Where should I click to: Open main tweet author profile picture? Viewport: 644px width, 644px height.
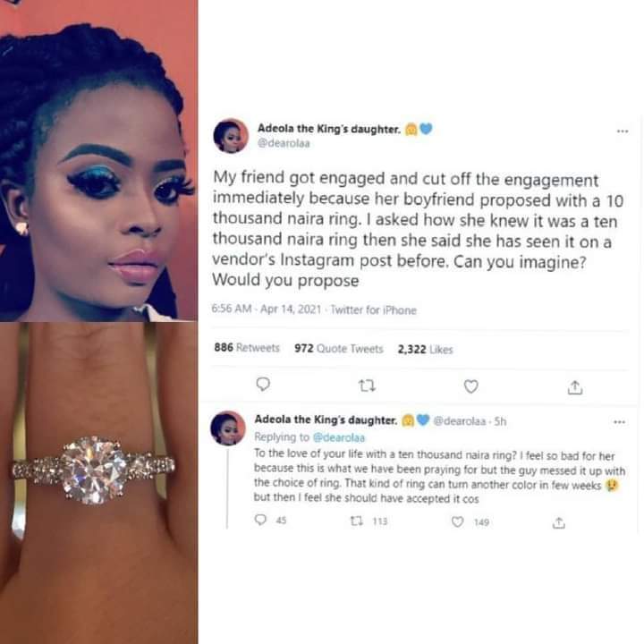click(x=231, y=136)
